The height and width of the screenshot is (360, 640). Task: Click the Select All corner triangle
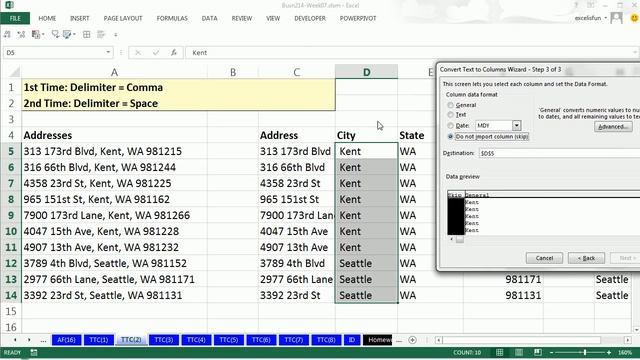pos(14,72)
